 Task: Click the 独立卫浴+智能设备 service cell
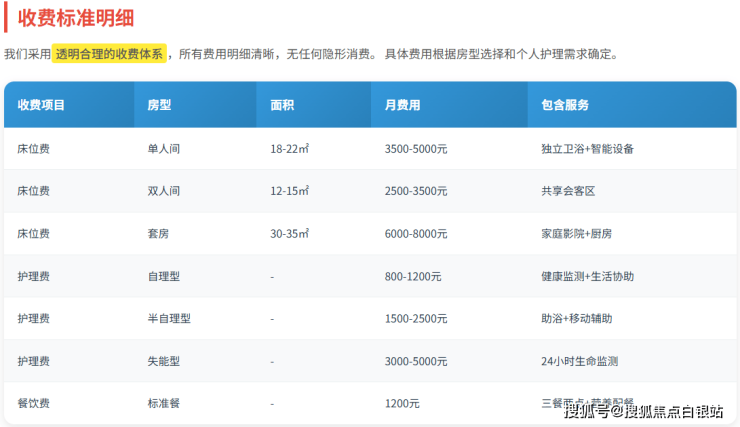(x=587, y=149)
